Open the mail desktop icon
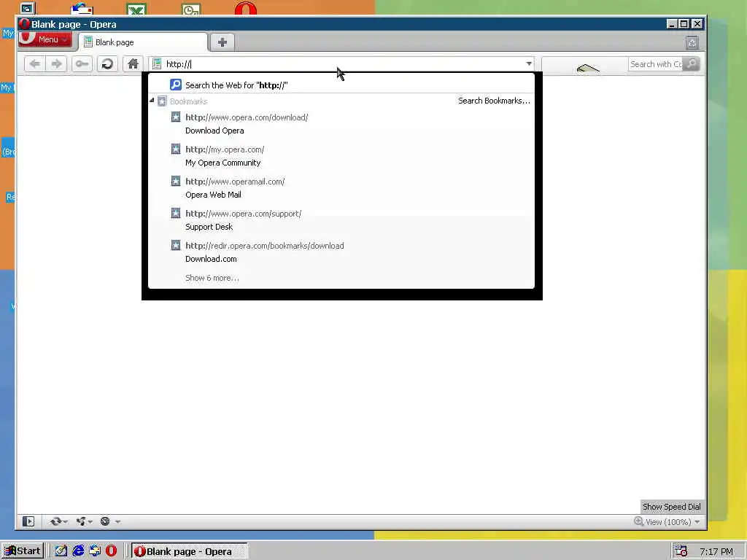747x560 pixels. click(82, 9)
